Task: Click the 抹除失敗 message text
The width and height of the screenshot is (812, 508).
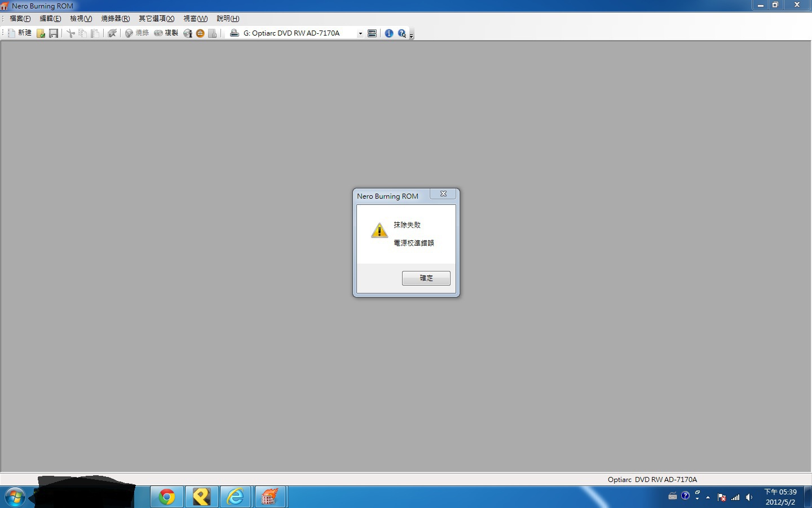Action: [407, 225]
